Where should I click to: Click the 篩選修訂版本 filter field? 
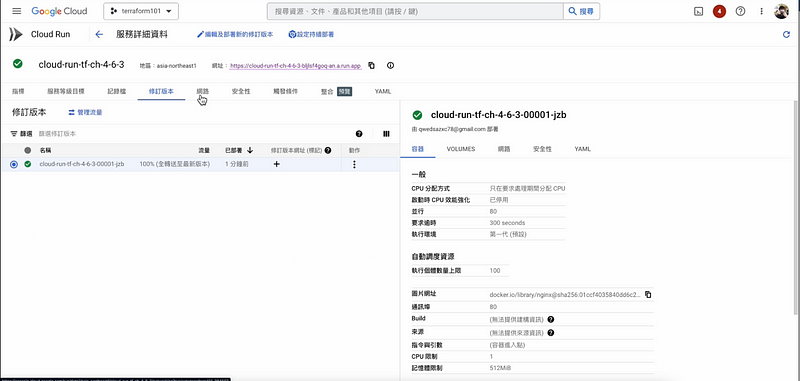(x=194, y=134)
